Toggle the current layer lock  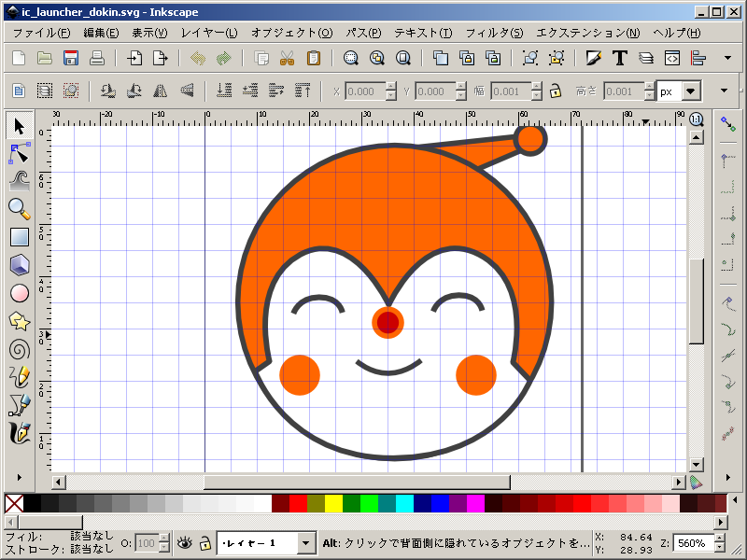pyautogui.click(x=204, y=542)
